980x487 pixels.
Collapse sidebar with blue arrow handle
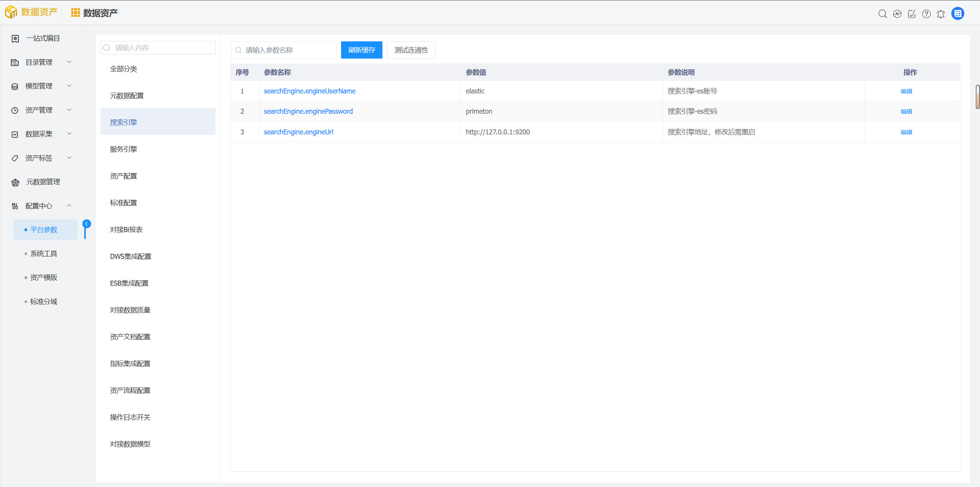pyautogui.click(x=87, y=224)
